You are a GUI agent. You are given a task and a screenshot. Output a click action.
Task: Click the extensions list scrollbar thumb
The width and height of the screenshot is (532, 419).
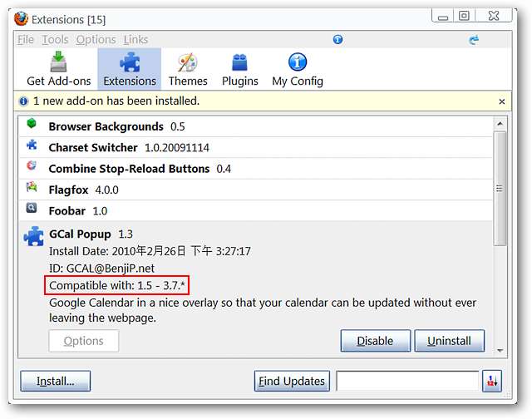tap(500, 188)
